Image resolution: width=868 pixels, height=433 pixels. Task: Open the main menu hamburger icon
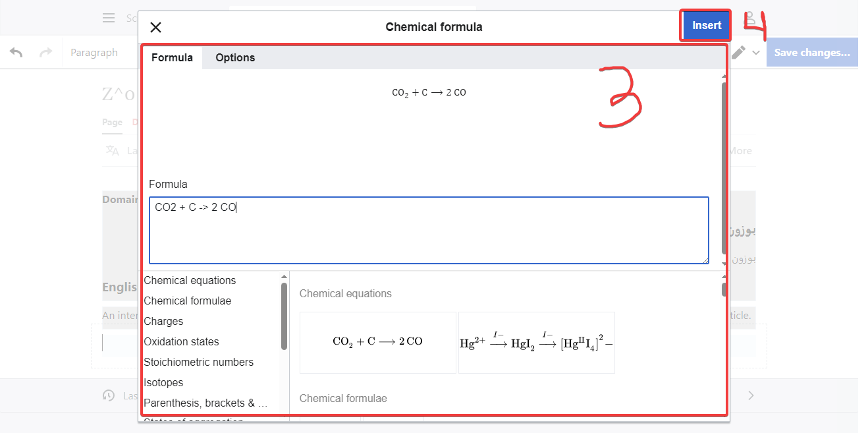point(109,18)
